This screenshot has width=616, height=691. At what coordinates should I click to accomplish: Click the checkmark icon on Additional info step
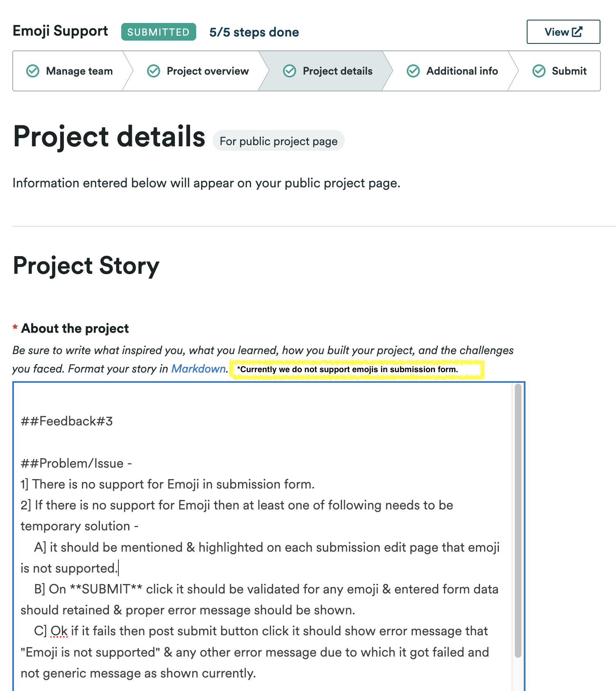click(413, 71)
